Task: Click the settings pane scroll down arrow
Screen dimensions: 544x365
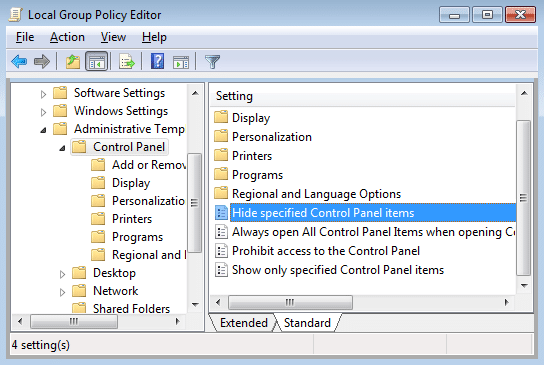Action: [x=524, y=286]
